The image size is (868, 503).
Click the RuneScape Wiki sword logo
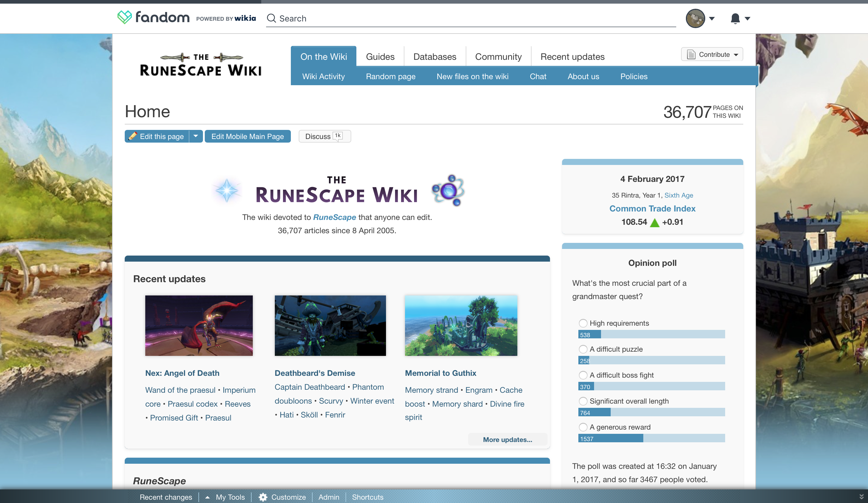(x=201, y=65)
